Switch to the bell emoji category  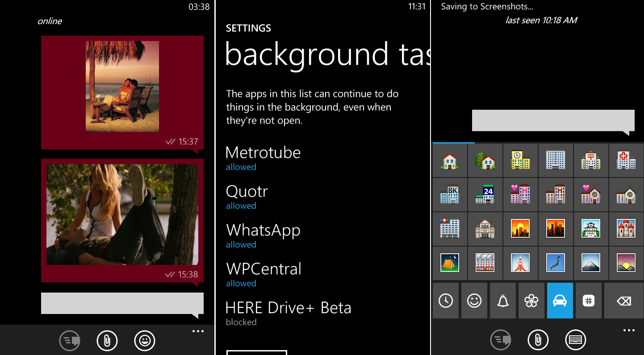coord(503,301)
